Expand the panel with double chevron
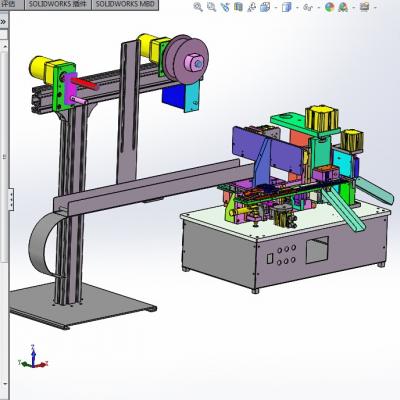Viewport: 400px width, 400px height. click(3, 22)
